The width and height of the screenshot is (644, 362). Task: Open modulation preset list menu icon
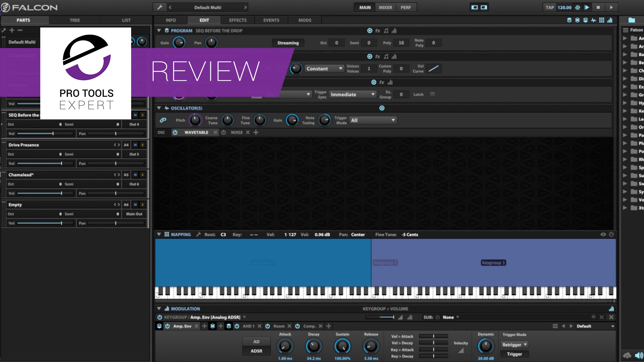click(555, 326)
